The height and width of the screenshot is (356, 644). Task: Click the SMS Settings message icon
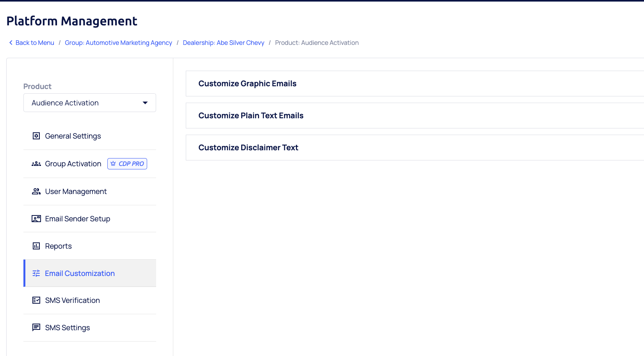36,328
